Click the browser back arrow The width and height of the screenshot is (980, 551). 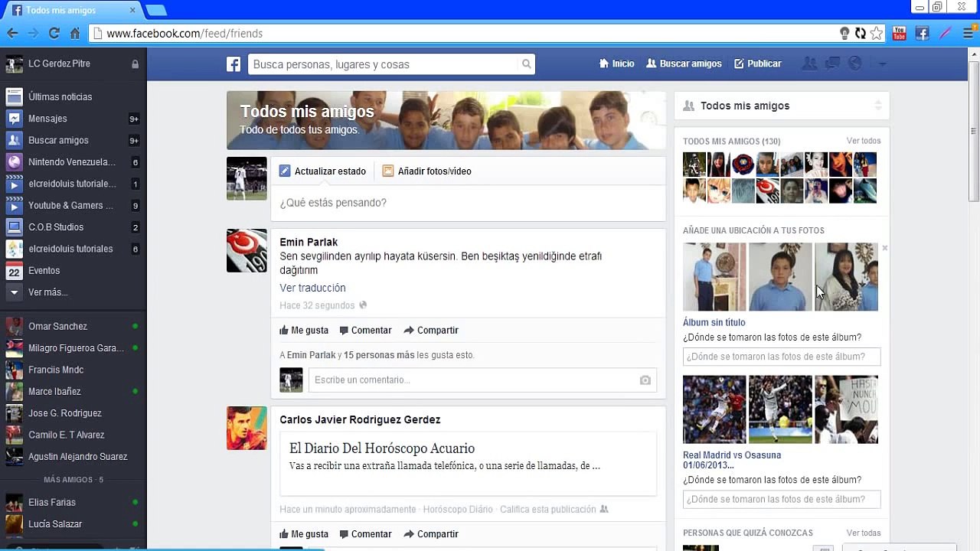[x=12, y=34]
